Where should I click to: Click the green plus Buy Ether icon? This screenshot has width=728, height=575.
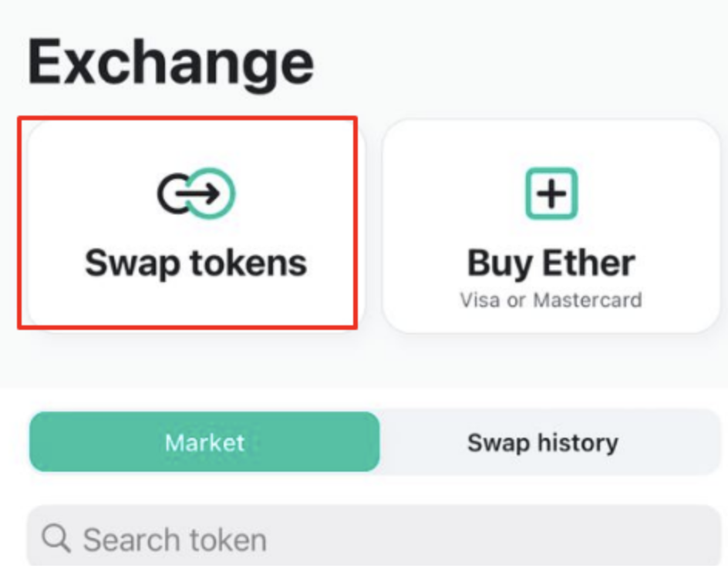(x=551, y=193)
